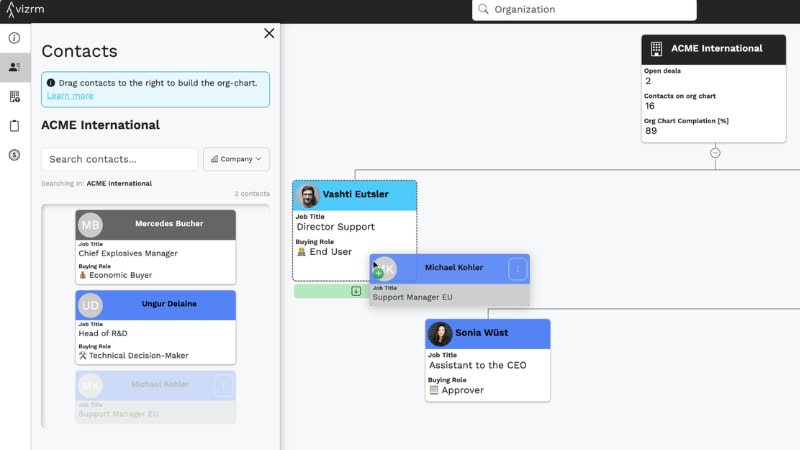Screen dimensions: 800x450
Task: Click the End User buying role
Action: coord(324,252)
